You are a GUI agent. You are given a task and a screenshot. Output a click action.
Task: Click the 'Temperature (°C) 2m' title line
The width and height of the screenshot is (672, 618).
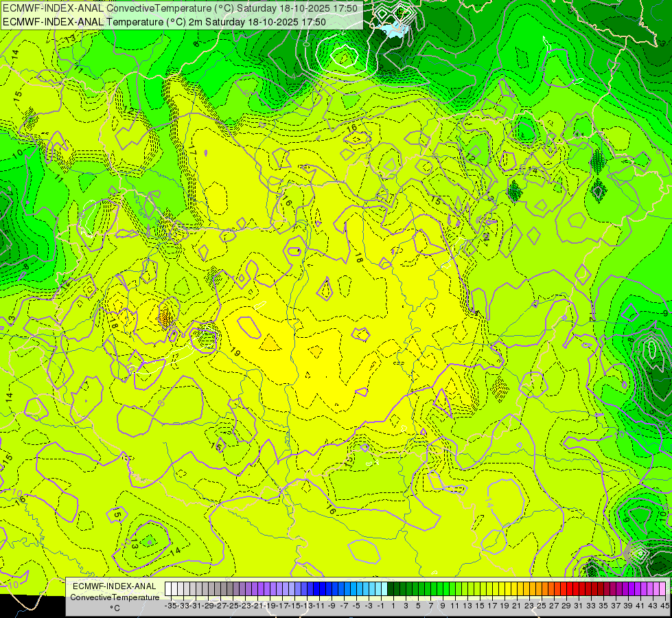164,22
